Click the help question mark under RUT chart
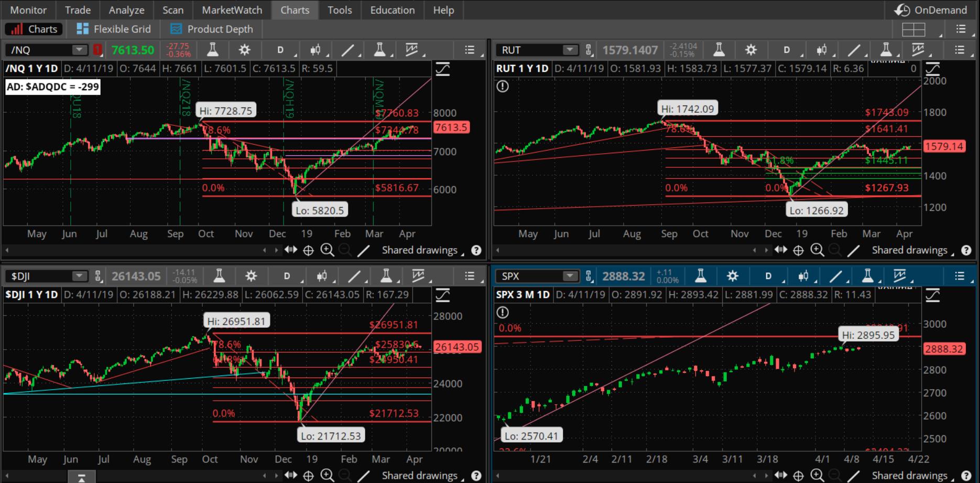The image size is (980, 483). [x=966, y=251]
